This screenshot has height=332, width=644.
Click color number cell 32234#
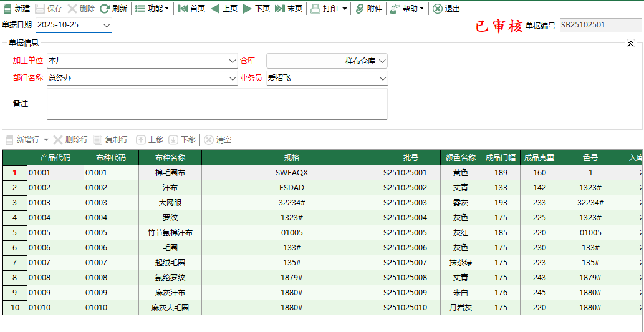(590, 203)
